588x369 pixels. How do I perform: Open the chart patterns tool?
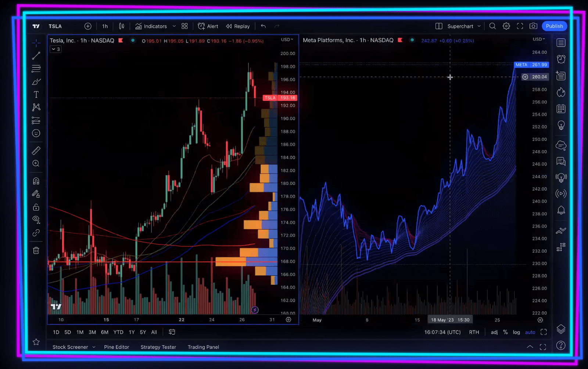(x=36, y=107)
